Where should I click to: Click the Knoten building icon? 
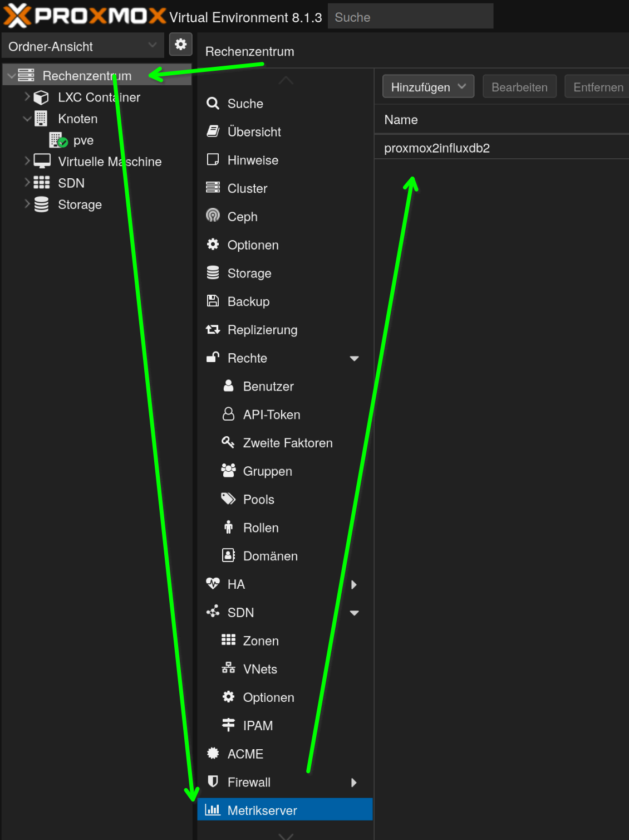click(41, 119)
